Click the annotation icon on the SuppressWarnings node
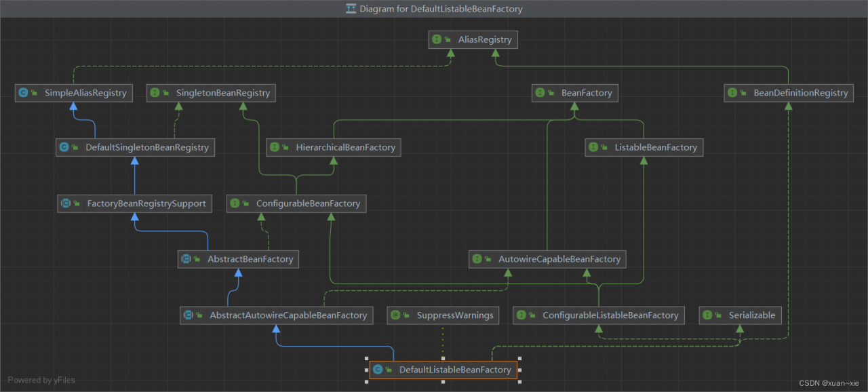The width and height of the screenshot is (868, 392). [395, 315]
